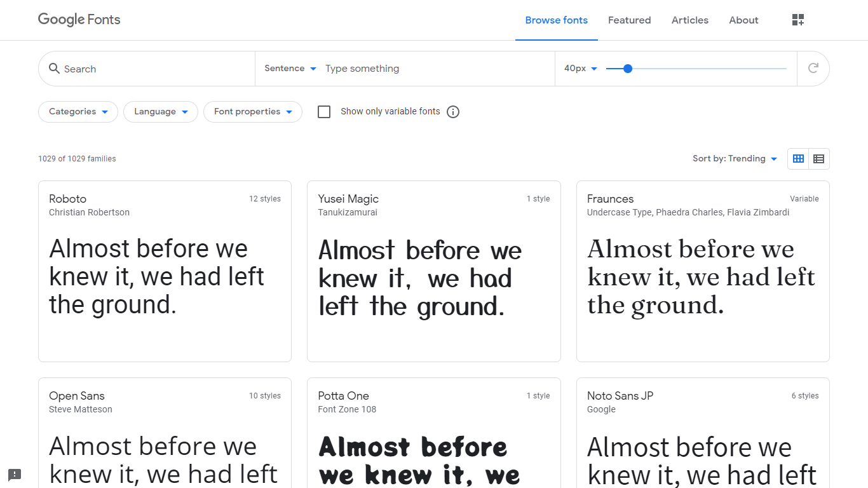Click the search magnifier icon
This screenshot has height=488, width=868.
pyautogui.click(x=55, y=69)
